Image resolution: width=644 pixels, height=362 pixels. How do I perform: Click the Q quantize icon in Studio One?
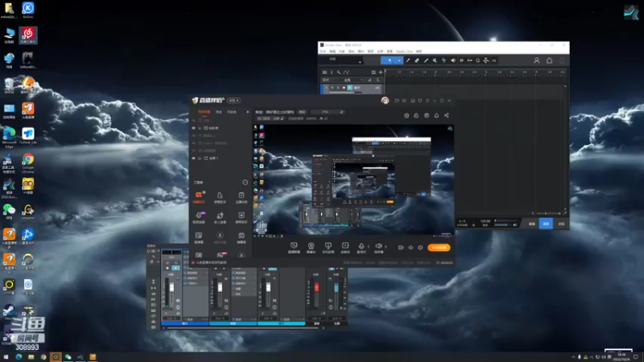(477, 60)
